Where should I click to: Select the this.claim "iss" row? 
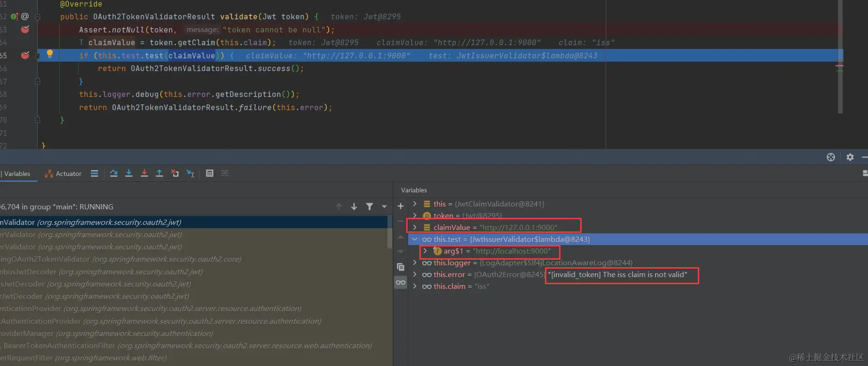638,286
